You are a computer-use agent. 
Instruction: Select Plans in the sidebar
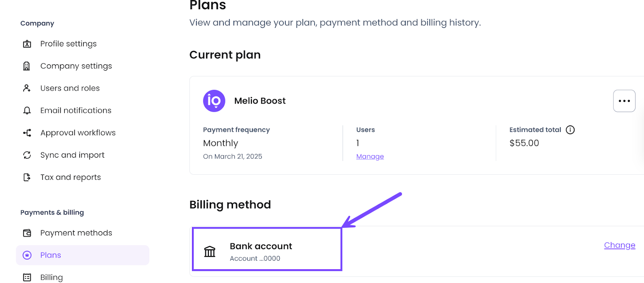(x=51, y=255)
